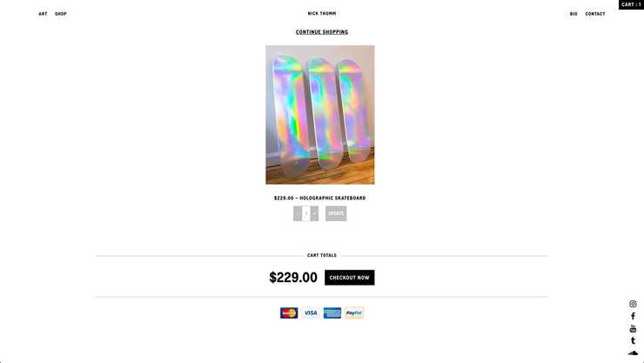Click Checkout Now button
644x363 pixels.
[x=350, y=278]
